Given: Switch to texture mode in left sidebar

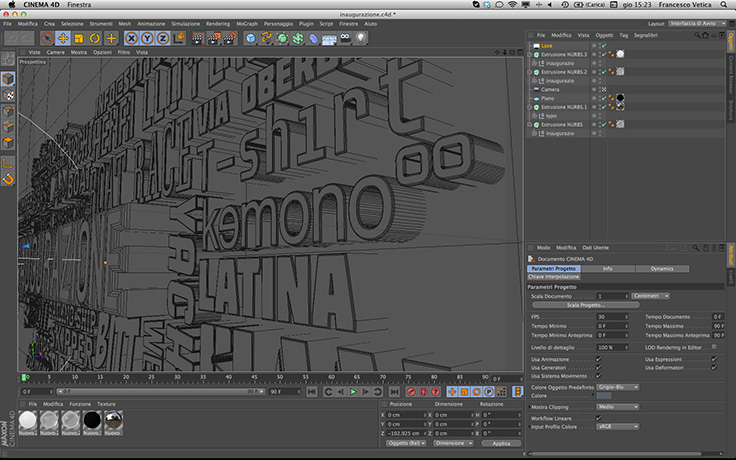Looking at the screenshot, I should click(8, 95).
